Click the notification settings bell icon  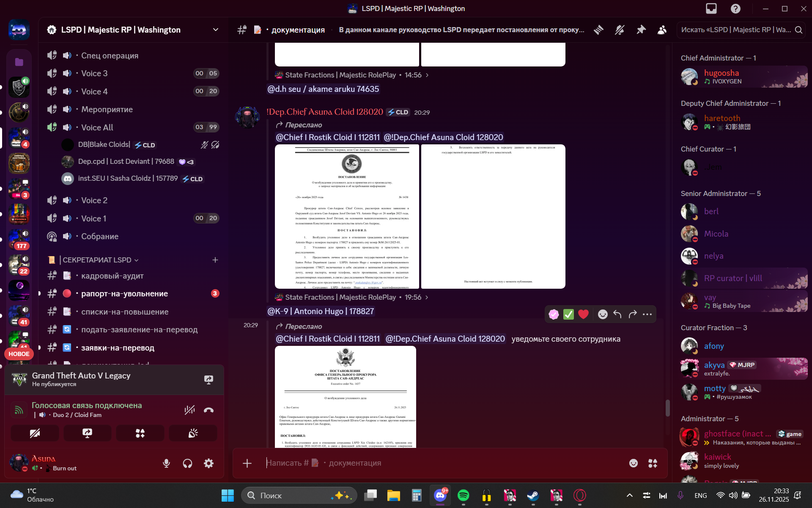click(620, 30)
